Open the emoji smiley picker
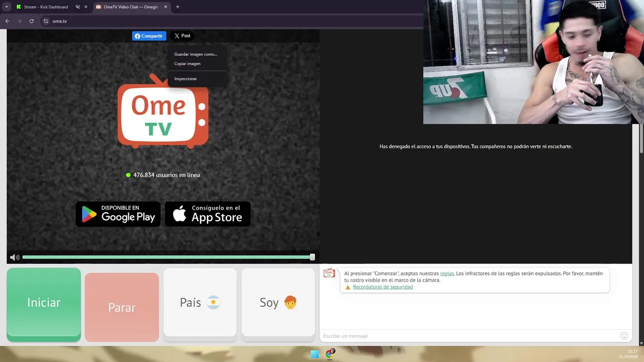 click(624, 336)
